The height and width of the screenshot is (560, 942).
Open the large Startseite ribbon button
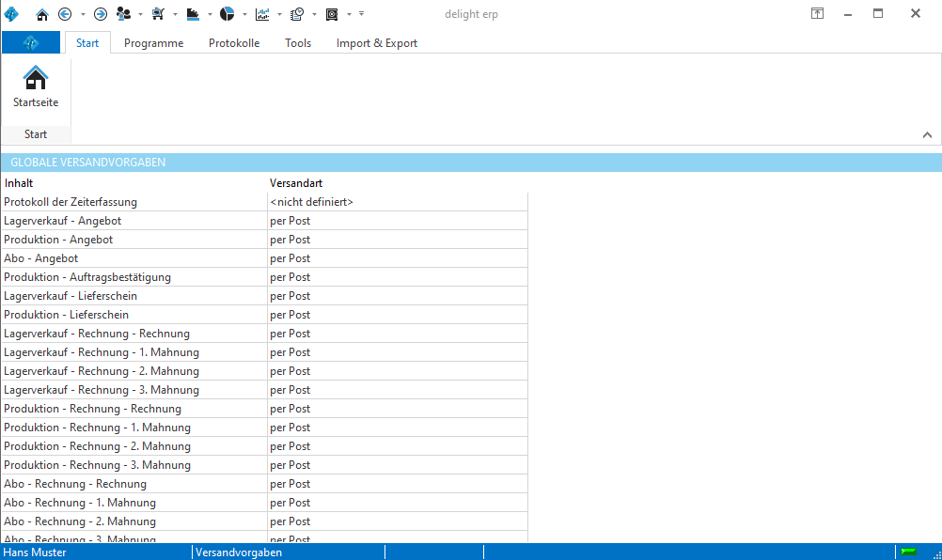coord(36,86)
